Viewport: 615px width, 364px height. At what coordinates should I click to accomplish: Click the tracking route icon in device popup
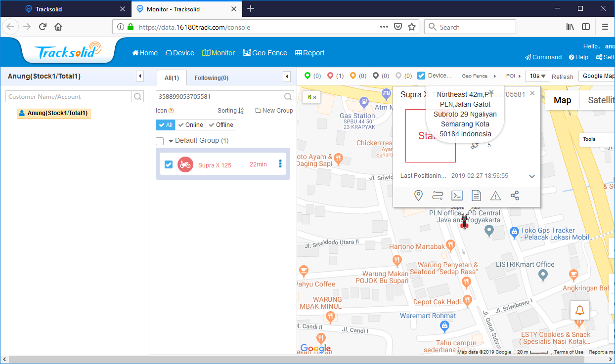click(438, 195)
